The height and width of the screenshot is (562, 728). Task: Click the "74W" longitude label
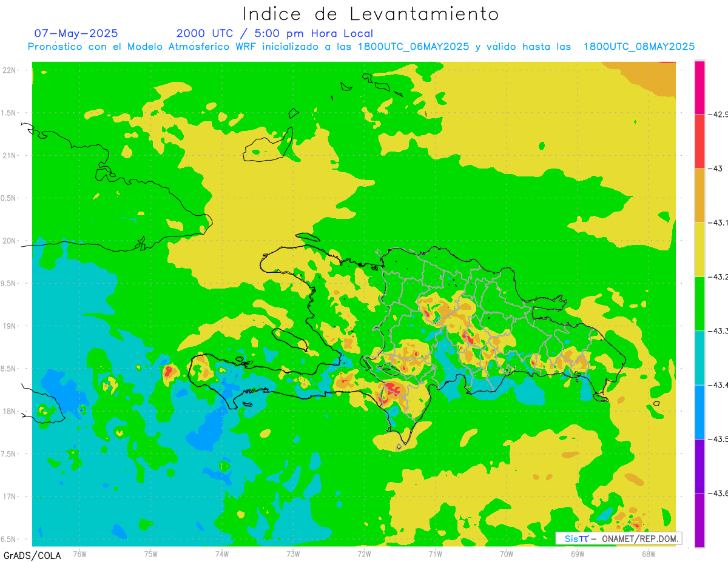coord(221,554)
